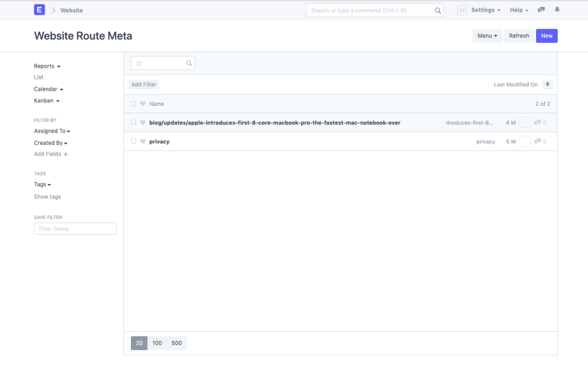The image size is (588, 368).
Task: Click the Filter Name input field
Action: tap(75, 229)
